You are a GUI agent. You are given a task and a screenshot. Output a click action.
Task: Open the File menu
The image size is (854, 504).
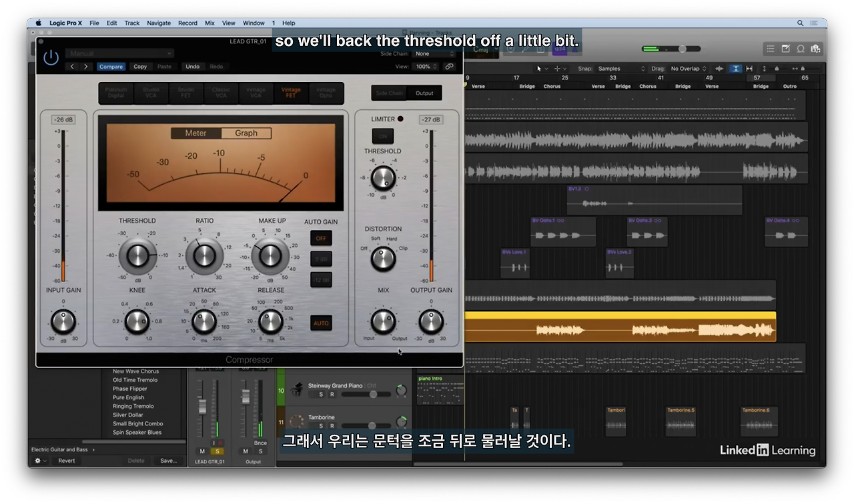pos(94,23)
